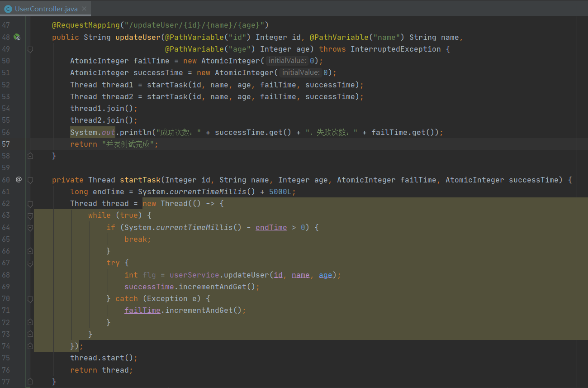Click thread2 variable declaration on line 53
The image size is (588, 388).
click(118, 96)
